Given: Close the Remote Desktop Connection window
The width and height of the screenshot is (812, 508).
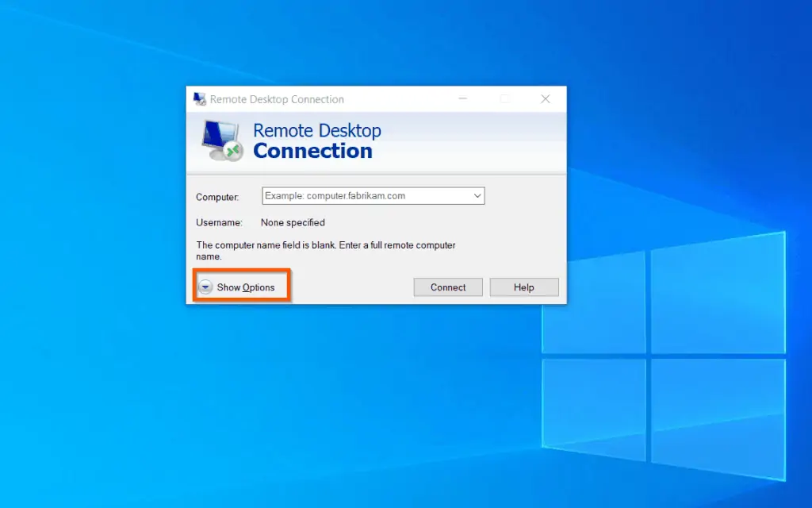Looking at the screenshot, I should (x=546, y=98).
